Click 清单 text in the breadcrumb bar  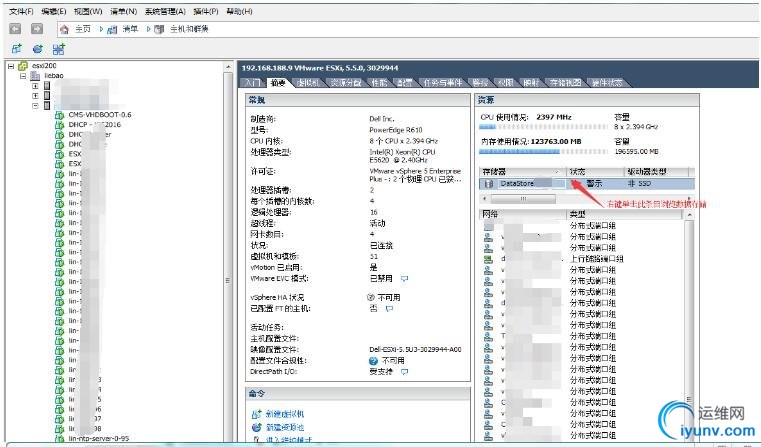pyautogui.click(x=130, y=30)
